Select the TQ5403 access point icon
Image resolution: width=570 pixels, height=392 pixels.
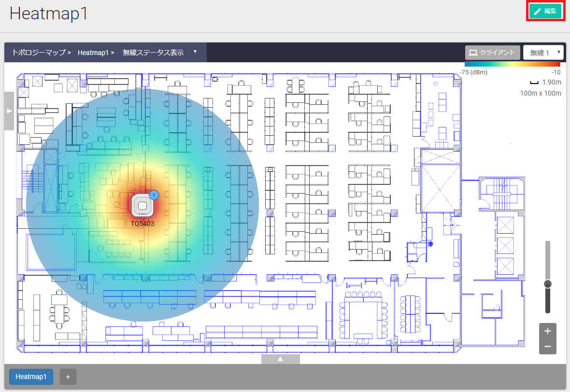coord(142,206)
